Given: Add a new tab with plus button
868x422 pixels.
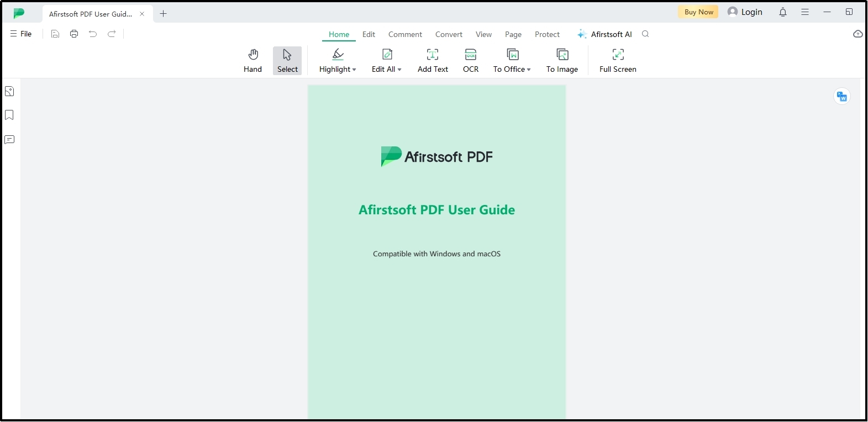Looking at the screenshot, I should [x=163, y=14].
